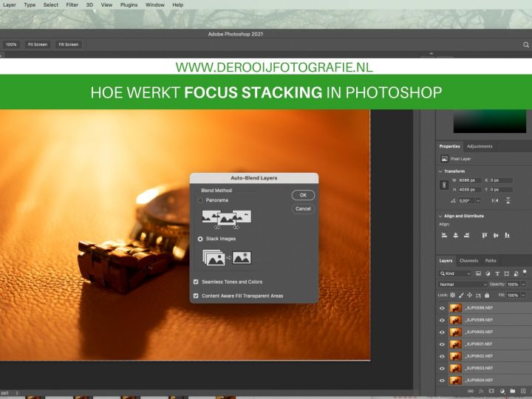Toggle layer filtering on/off switch
Viewport: 532px width, 399px height.
[525, 272]
